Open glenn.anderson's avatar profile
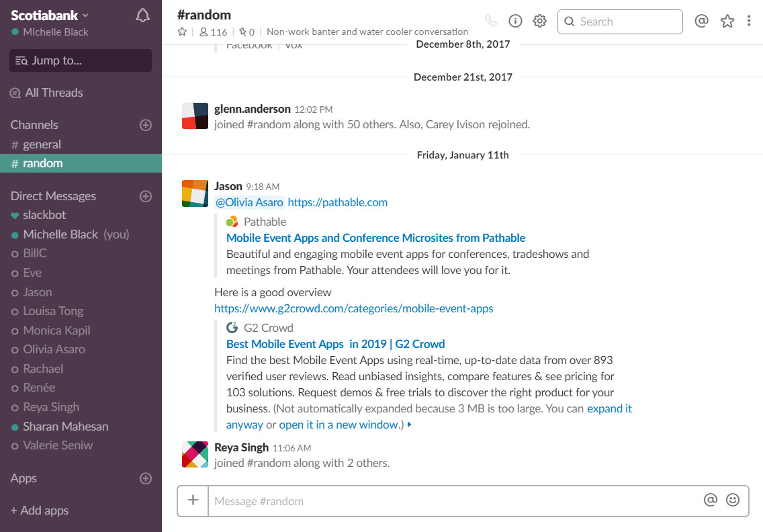Image resolution: width=763 pixels, height=532 pixels. 195,116
